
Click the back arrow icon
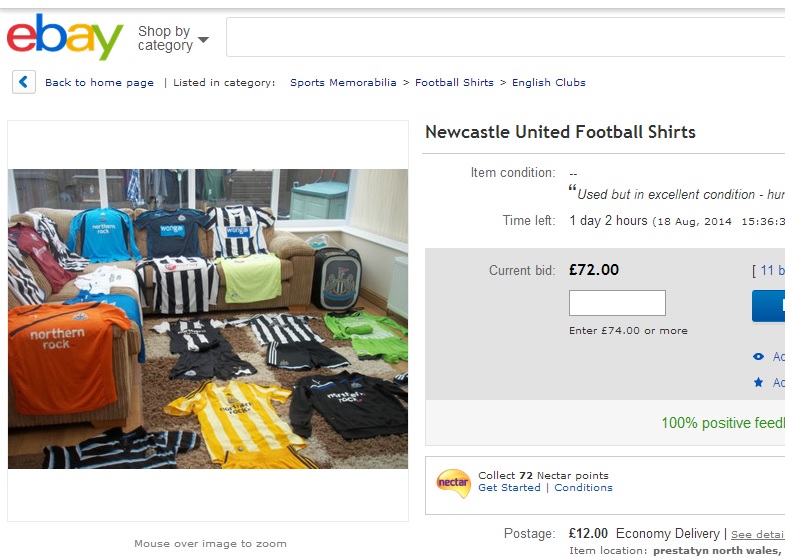[x=24, y=82]
